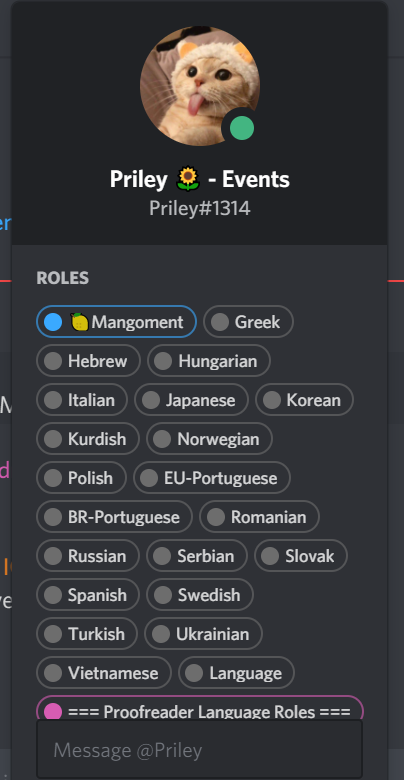The image size is (404, 780).
Task: Click the pink dot on Proofreader Language Roles
Action: pos(53,712)
